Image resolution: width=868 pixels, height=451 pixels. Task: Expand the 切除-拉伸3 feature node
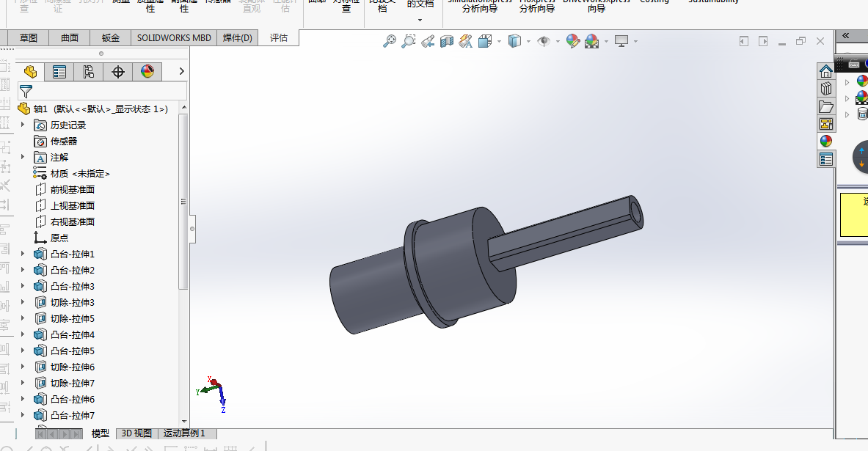tap(23, 302)
